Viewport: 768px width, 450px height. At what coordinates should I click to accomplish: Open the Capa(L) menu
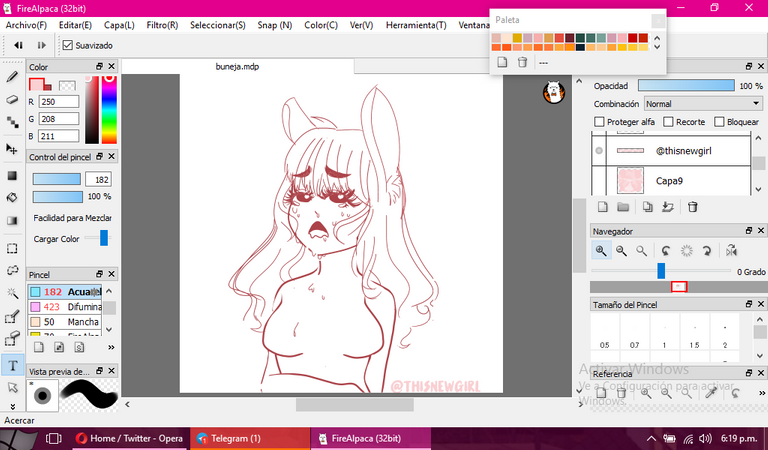pyautogui.click(x=119, y=25)
